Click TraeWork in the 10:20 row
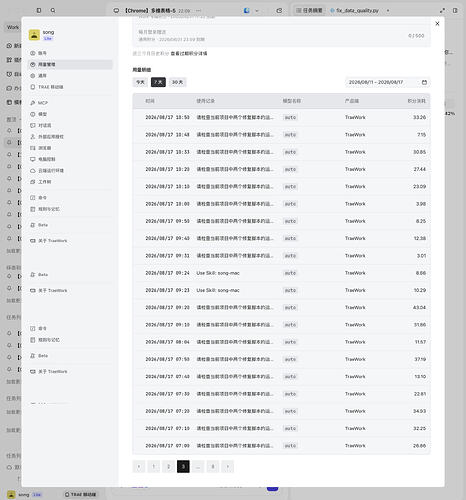466x500 pixels. (x=355, y=169)
